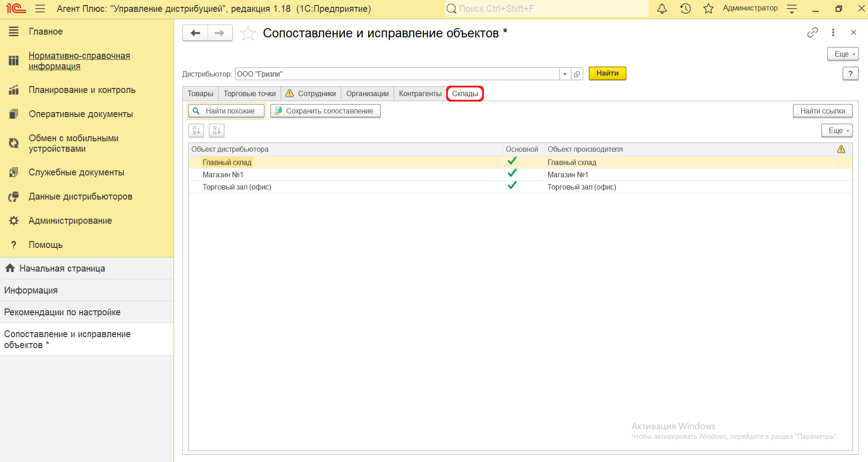This screenshot has width=868, height=462.
Task: Open Служебные документы section
Action: click(x=77, y=172)
